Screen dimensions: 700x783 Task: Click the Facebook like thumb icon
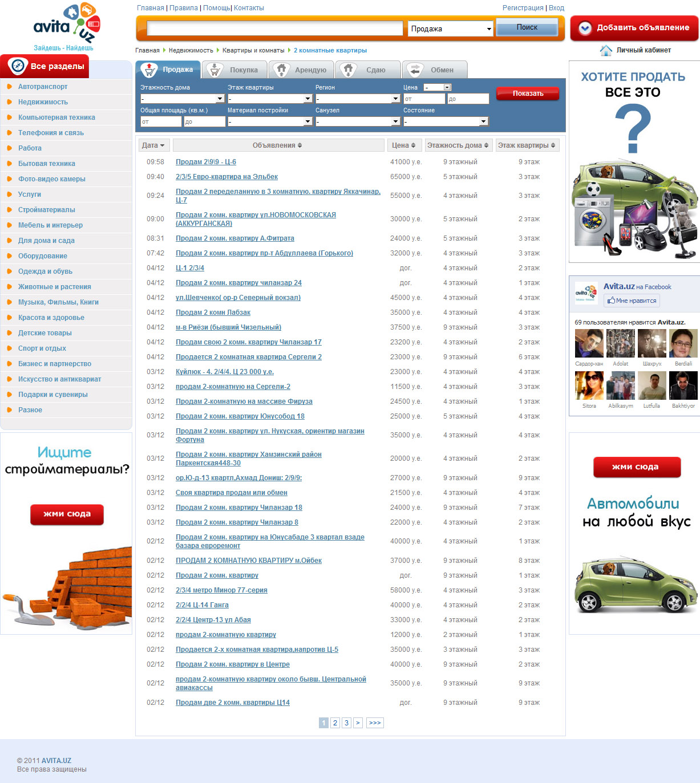[611, 301]
